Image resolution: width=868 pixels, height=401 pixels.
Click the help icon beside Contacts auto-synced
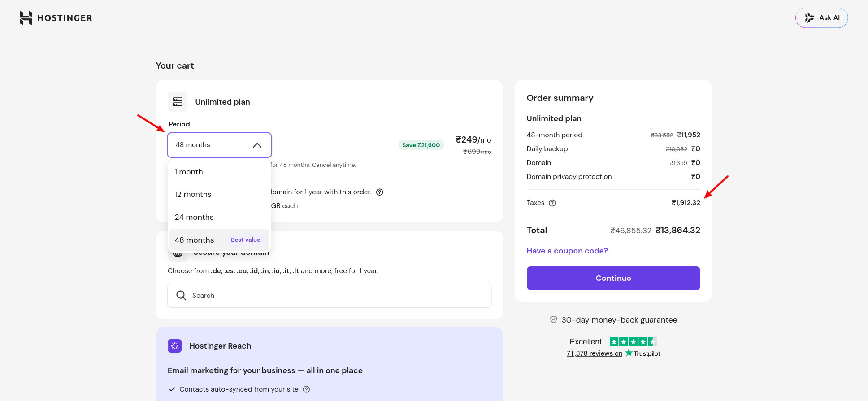click(x=307, y=389)
